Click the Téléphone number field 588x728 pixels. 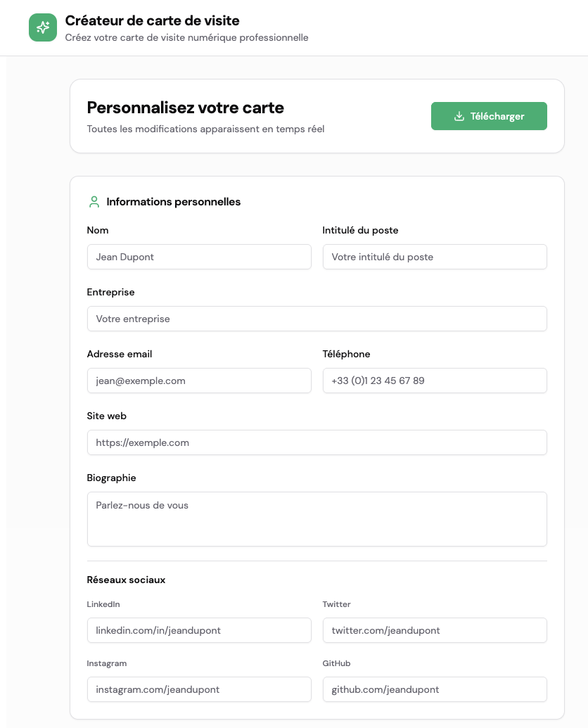point(435,381)
